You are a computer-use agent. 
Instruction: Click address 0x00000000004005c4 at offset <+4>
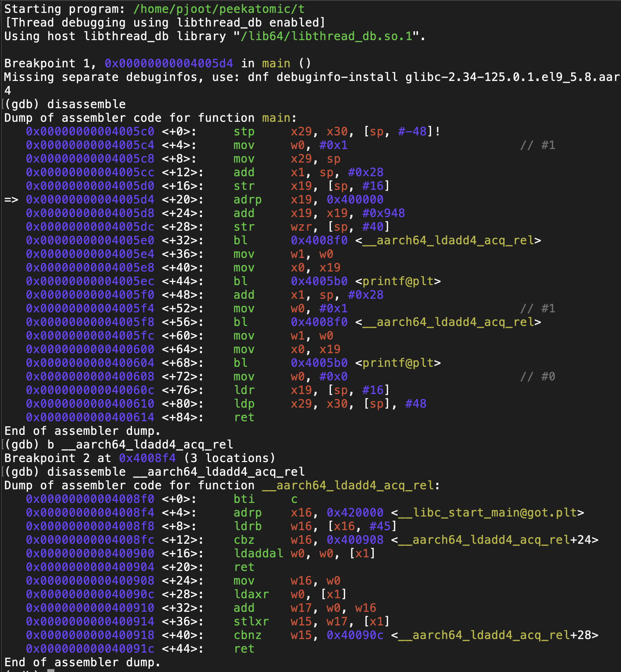90,145
